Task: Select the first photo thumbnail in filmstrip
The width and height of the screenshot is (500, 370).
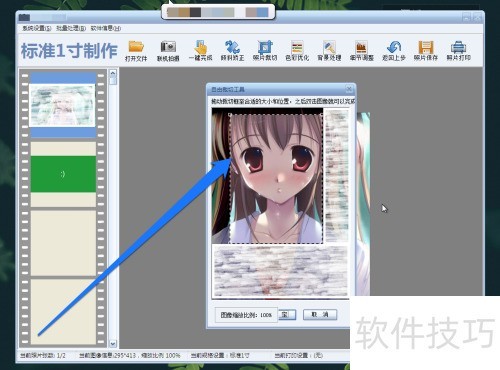Action: pyautogui.click(x=63, y=105)
